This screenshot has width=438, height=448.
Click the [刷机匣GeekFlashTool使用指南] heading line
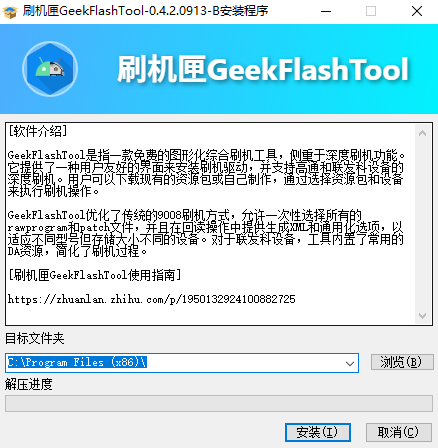95,275
